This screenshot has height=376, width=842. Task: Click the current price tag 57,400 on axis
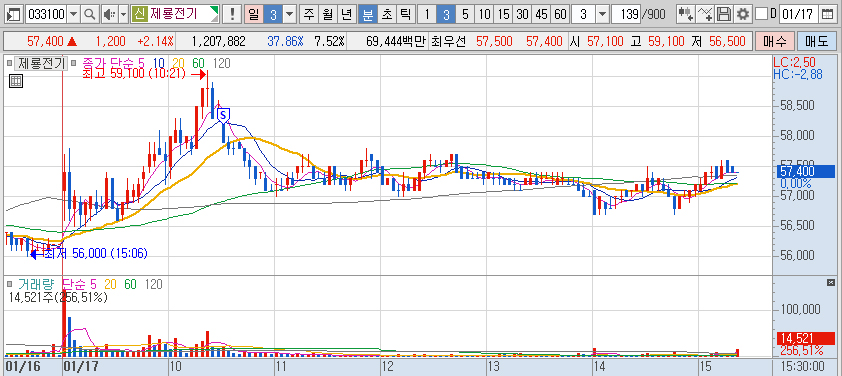pyautogui.click(x=805, y=171)
